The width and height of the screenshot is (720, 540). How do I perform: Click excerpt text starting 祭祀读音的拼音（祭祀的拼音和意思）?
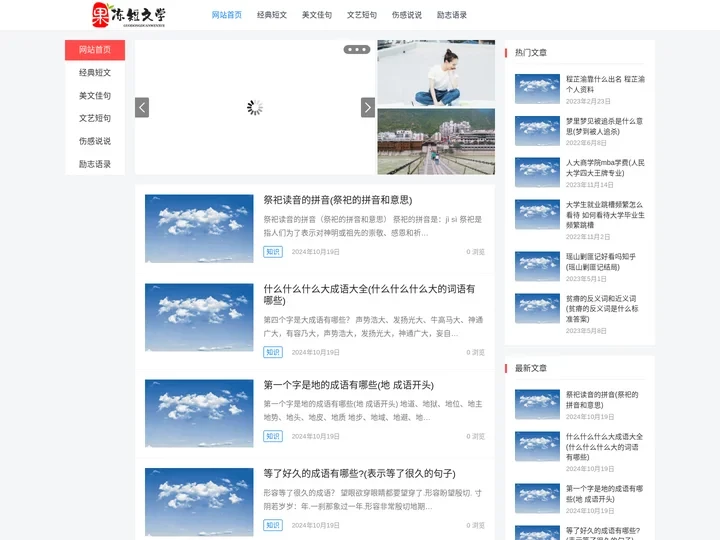(x=372, y=226)
